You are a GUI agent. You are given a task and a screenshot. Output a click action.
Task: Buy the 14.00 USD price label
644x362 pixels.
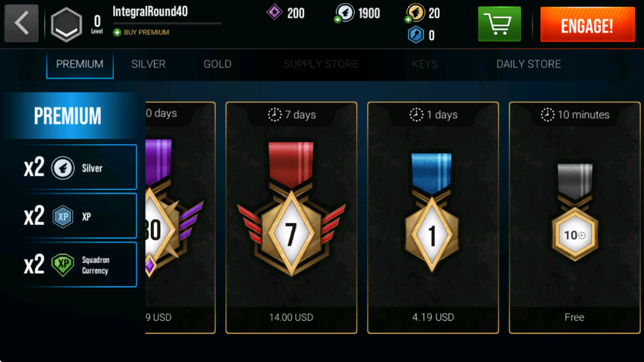point(291,317)
